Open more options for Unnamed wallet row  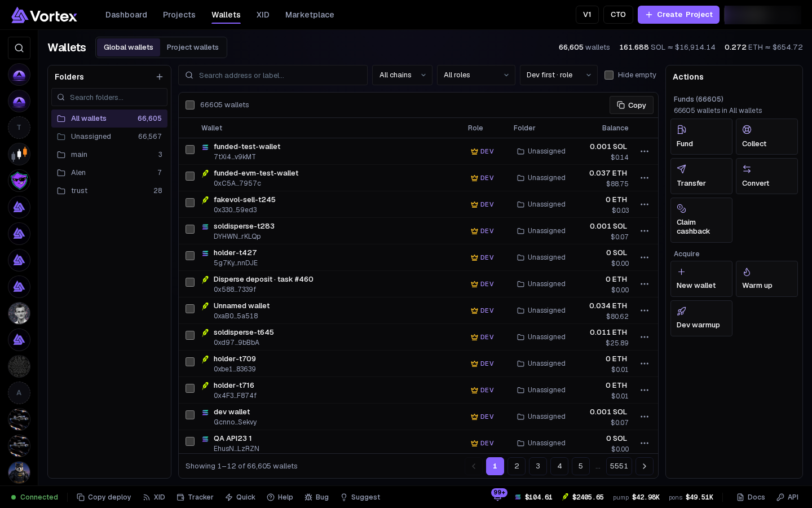coord(645,310)
